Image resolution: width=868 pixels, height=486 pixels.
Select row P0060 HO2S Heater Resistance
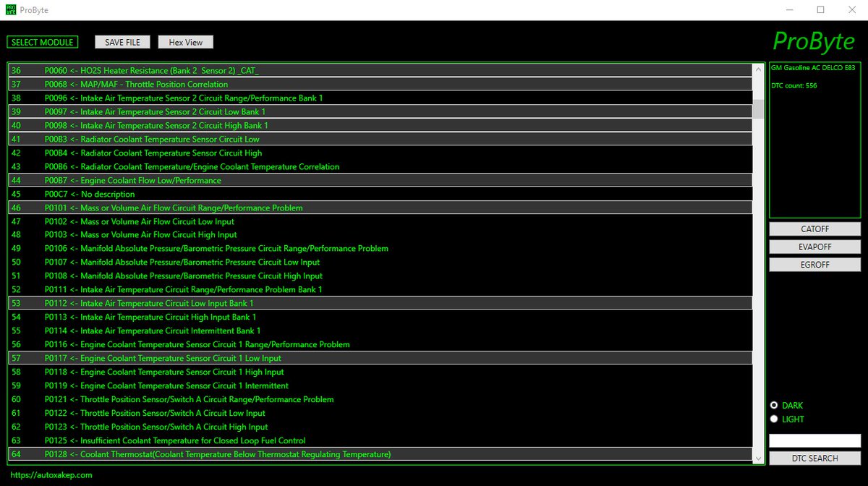(380, 70)
